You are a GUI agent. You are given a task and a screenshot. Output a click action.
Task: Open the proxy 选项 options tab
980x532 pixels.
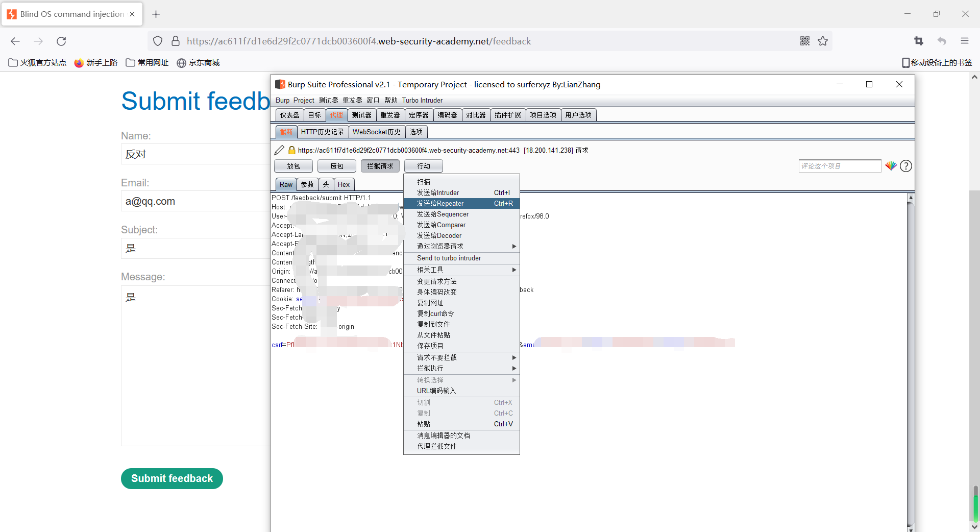(416, 132)
